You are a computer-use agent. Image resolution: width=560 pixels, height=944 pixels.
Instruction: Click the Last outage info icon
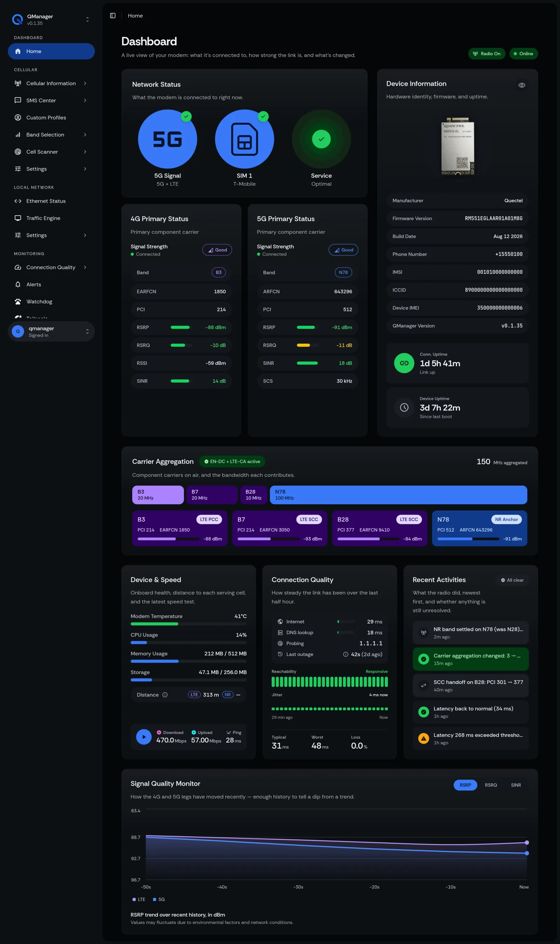click(x=346, y=654)
